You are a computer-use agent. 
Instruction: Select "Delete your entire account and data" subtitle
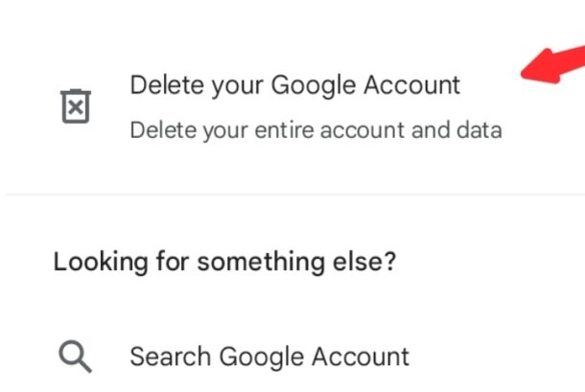coord(316,128)
